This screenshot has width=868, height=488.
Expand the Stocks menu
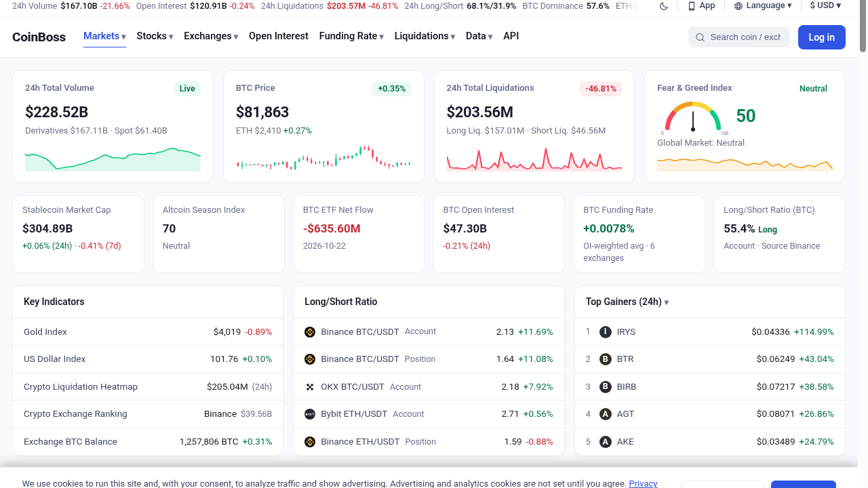point(155,36)
